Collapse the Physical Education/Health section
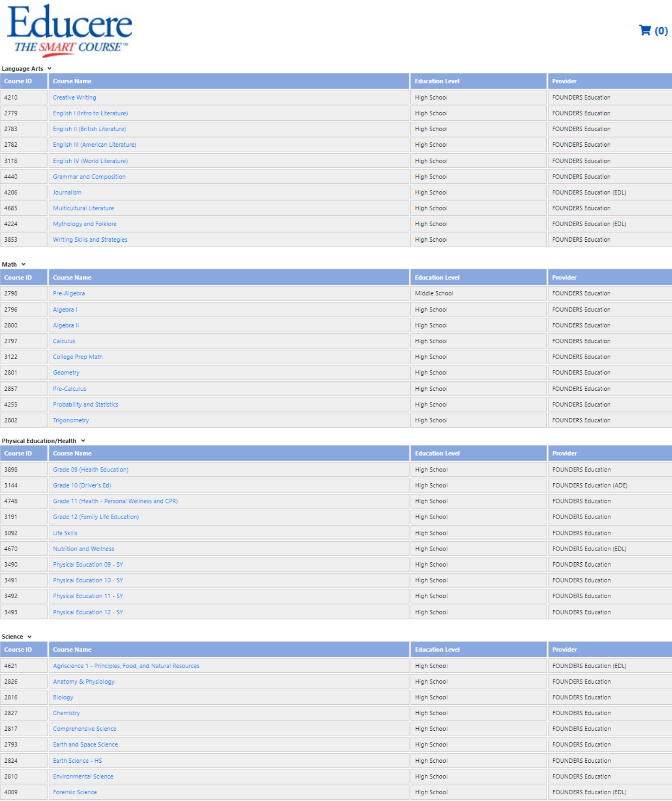 click(83, 441)
